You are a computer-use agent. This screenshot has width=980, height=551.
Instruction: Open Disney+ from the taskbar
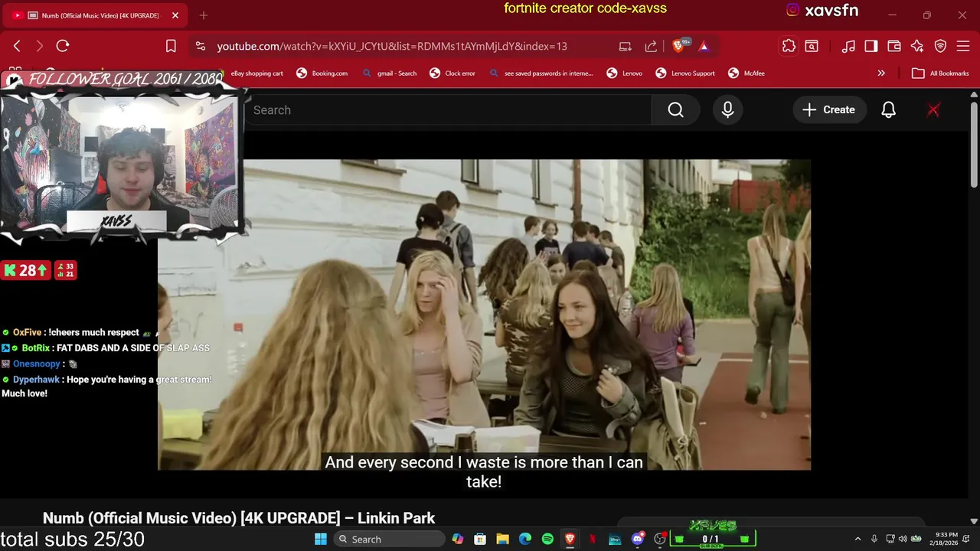pos(615,540)
